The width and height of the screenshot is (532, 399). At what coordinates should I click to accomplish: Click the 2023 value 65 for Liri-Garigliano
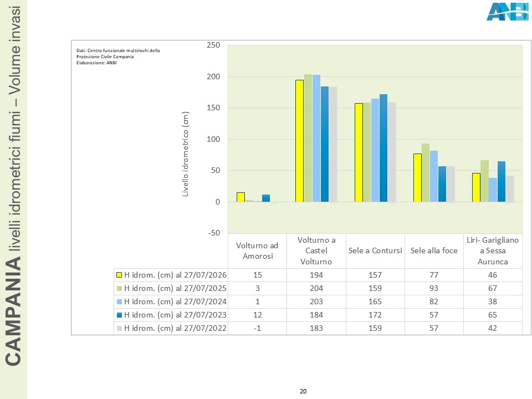[x=493, y=315]
